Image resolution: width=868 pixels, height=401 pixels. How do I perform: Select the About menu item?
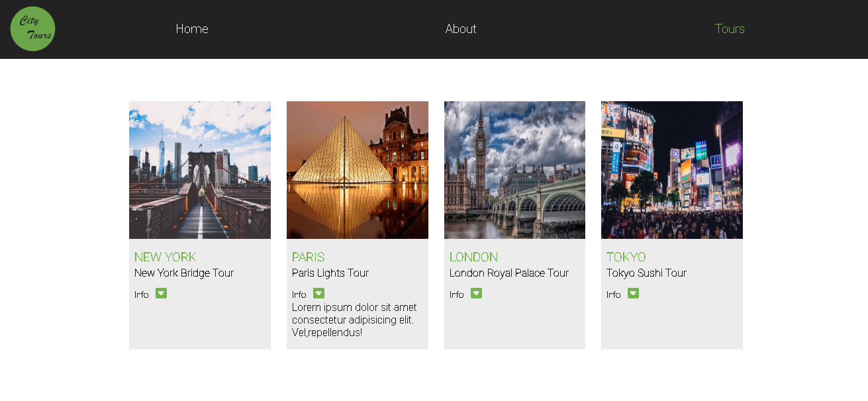coord(461,28)
